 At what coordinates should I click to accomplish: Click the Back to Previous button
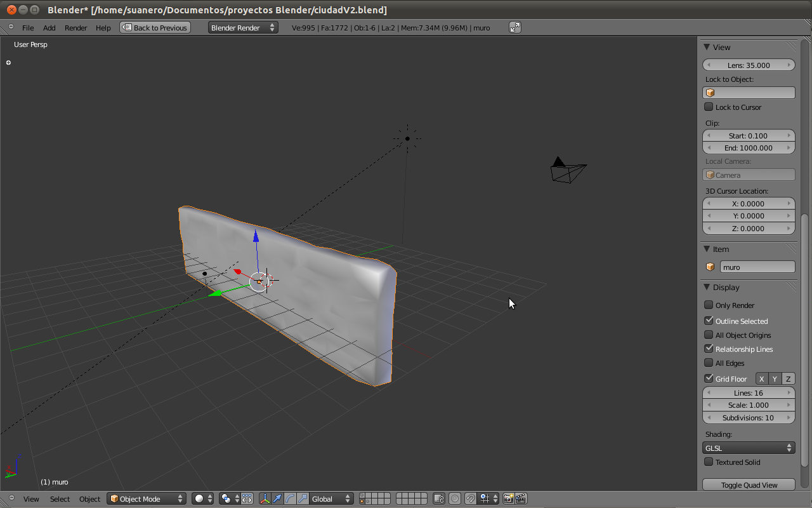coord(155,27)
